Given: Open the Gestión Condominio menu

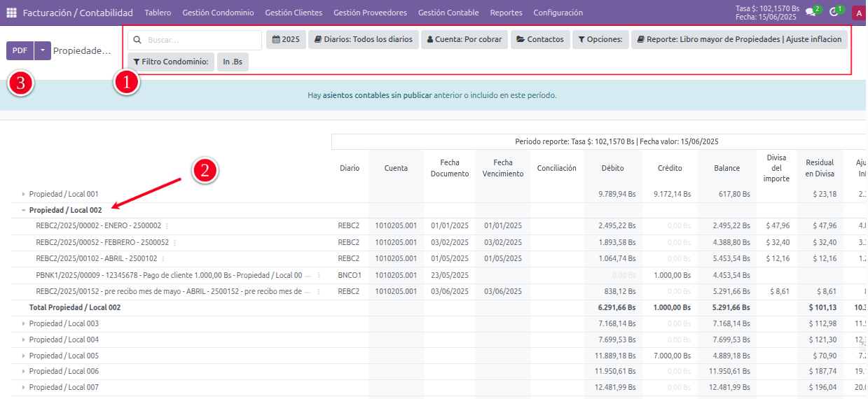Looking at the screenshot, I should (x=218, y=13).
